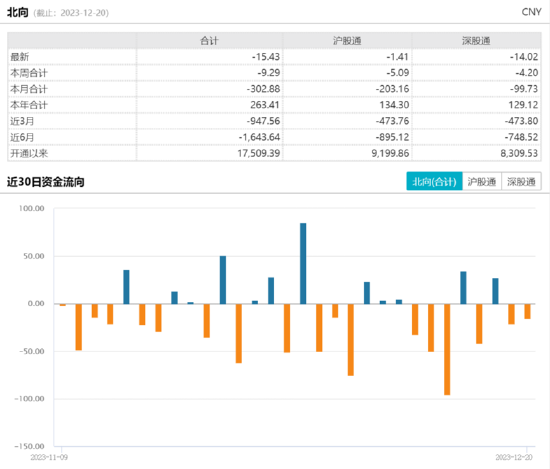This screenshot has height=469, width=550.
Task: Click the 沪股通 table column header
Action: [x=347, y=41]
